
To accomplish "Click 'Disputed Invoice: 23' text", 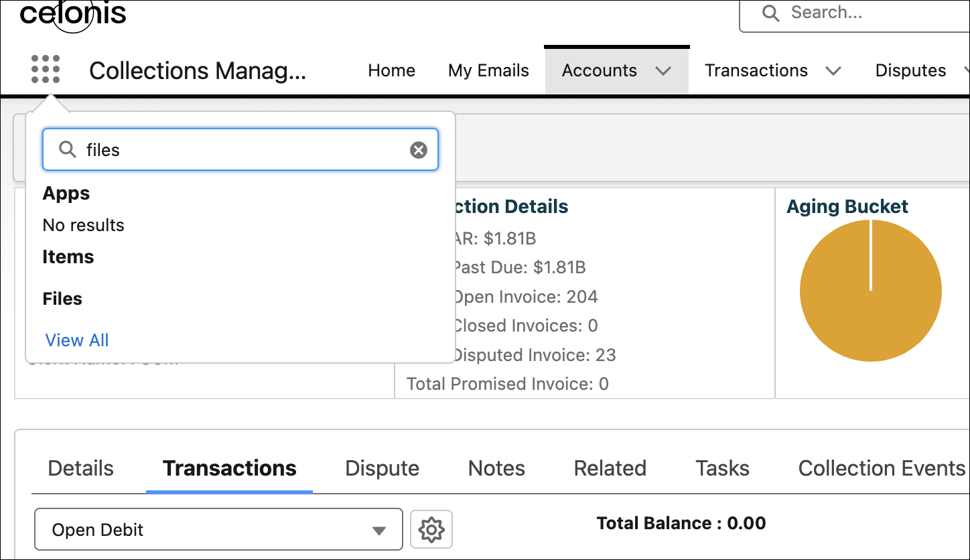I will 535,355.
